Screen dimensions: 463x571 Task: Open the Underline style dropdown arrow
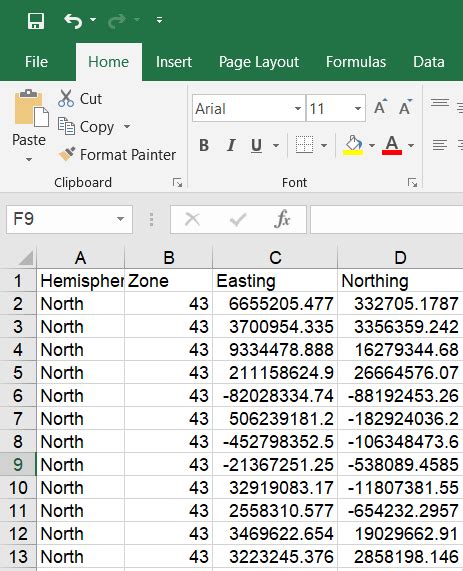click(276, 146)
